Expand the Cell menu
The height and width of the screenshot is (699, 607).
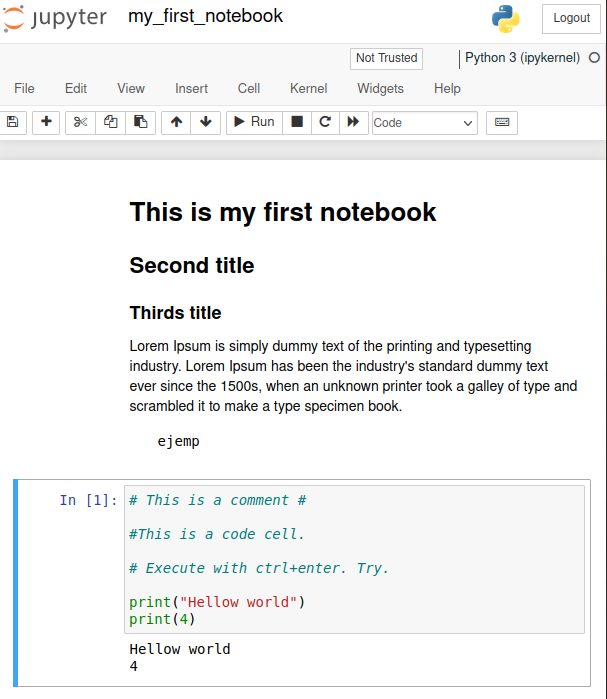(249, 88)
